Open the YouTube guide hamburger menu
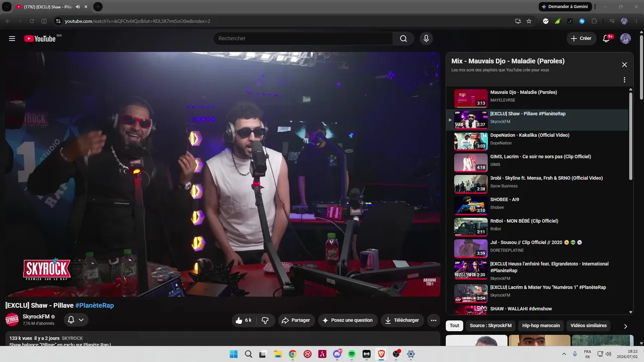Screen dimensions: 644x362 click(x=12, y=39)
